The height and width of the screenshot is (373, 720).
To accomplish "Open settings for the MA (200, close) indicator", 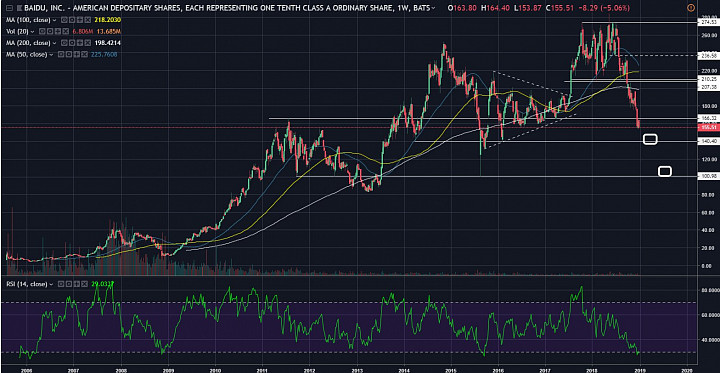I will (72, 43).
